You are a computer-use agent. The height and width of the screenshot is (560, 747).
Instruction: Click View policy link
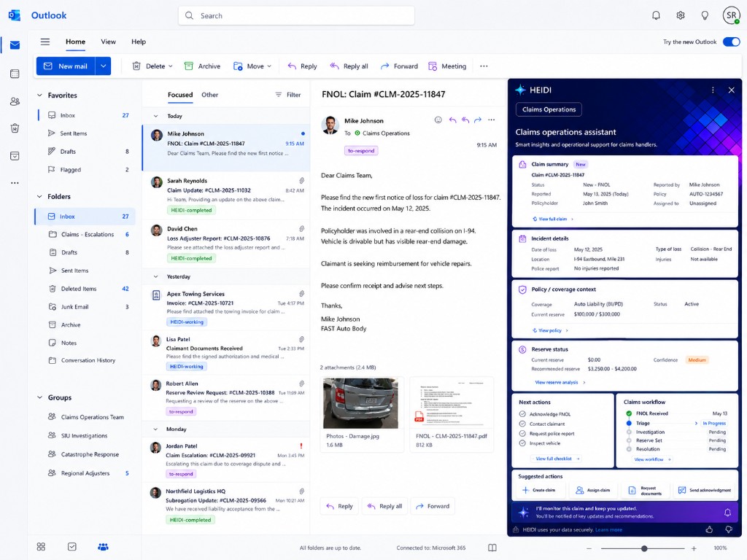pos(550,330)
